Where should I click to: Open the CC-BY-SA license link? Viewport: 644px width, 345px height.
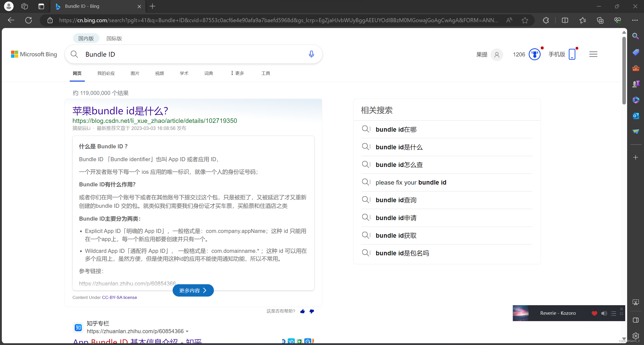click(x=119, y=297)
